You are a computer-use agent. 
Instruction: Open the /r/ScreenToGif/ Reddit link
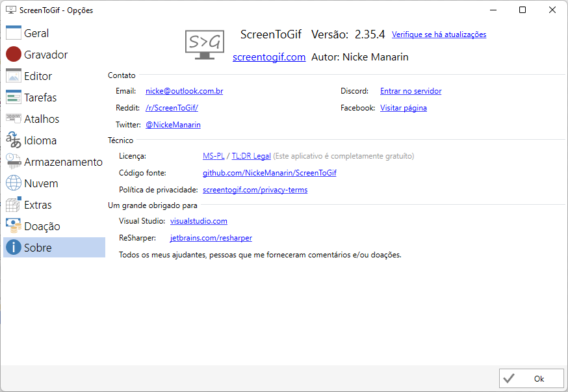172,108
